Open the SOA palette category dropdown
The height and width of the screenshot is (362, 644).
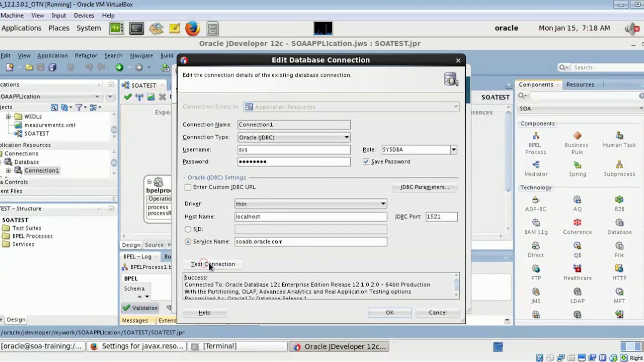click(581, 109)
